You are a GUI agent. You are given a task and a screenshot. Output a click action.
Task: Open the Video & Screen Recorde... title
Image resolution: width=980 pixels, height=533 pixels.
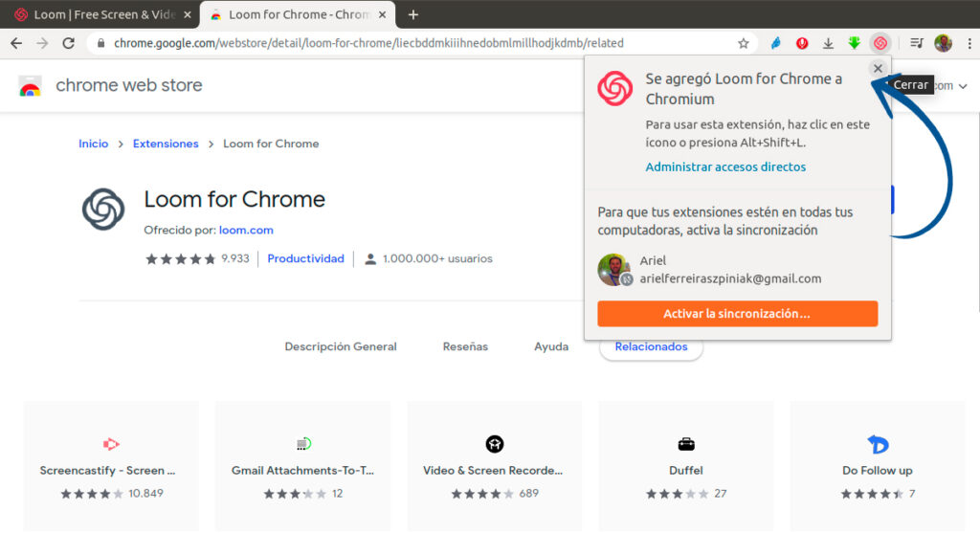[x=493, y=471]
